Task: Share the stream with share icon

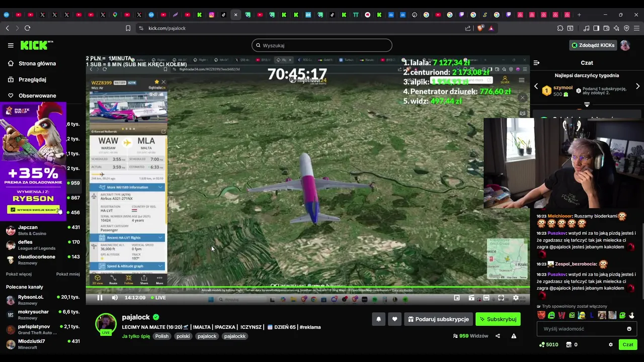Action: coord(498,336)
